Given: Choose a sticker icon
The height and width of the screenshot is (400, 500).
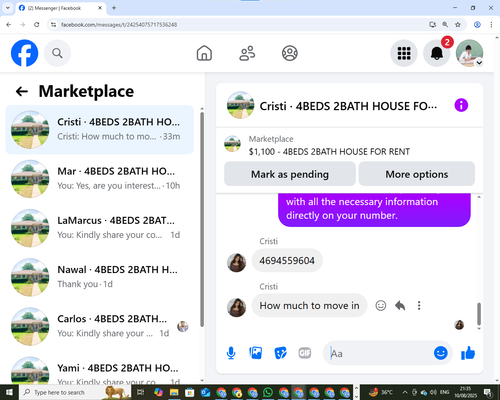Looking at the screenshot, I should point(280,353).
